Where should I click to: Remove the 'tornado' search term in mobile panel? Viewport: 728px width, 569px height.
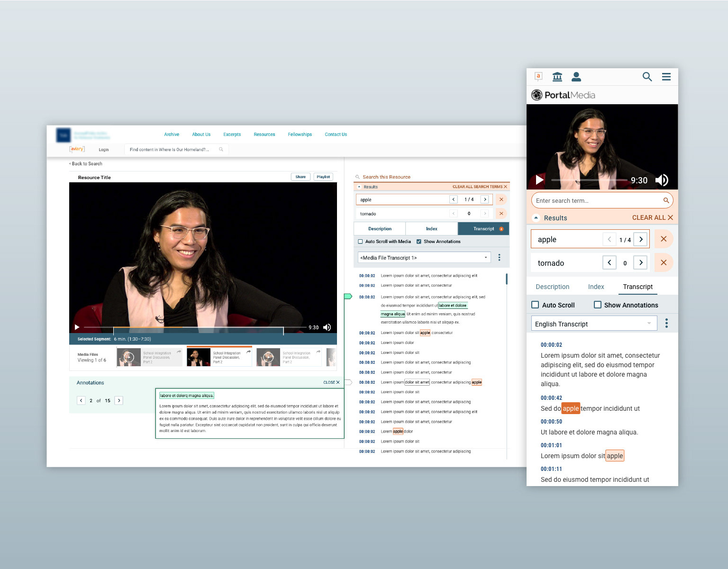664,262
